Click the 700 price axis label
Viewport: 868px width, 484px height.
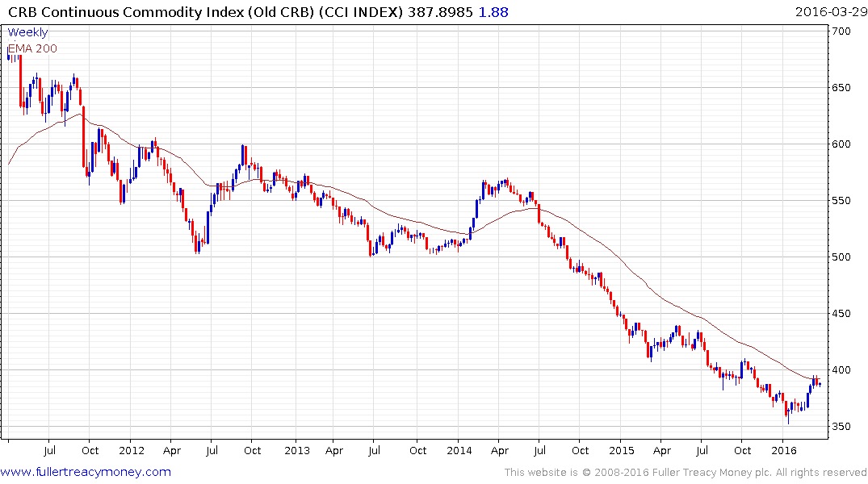841,31
